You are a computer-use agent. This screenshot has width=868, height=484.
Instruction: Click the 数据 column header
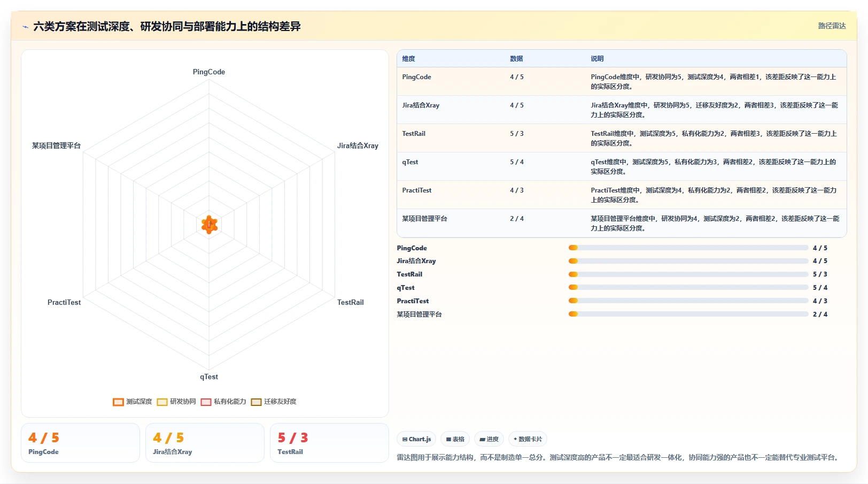coord(516,59)
